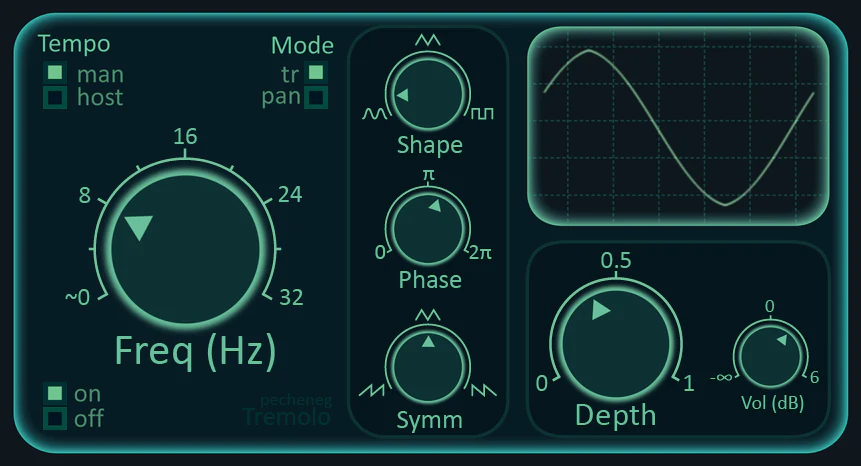Turn the effect on with the on checkbox
This screenshot has height=466, width=861.
click(x=55, y=393)
